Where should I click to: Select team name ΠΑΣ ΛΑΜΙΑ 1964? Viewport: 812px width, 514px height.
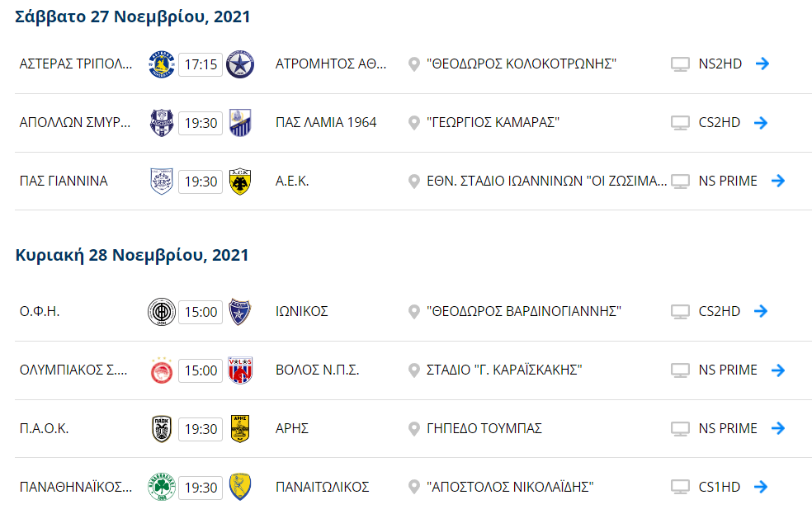coord(326,123)
